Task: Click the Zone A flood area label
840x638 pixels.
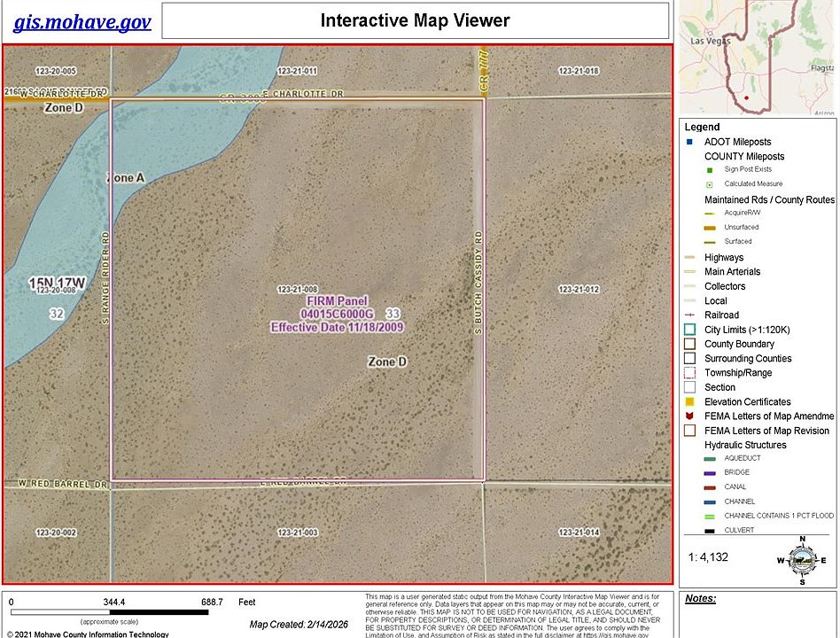Action: (125, 178)
